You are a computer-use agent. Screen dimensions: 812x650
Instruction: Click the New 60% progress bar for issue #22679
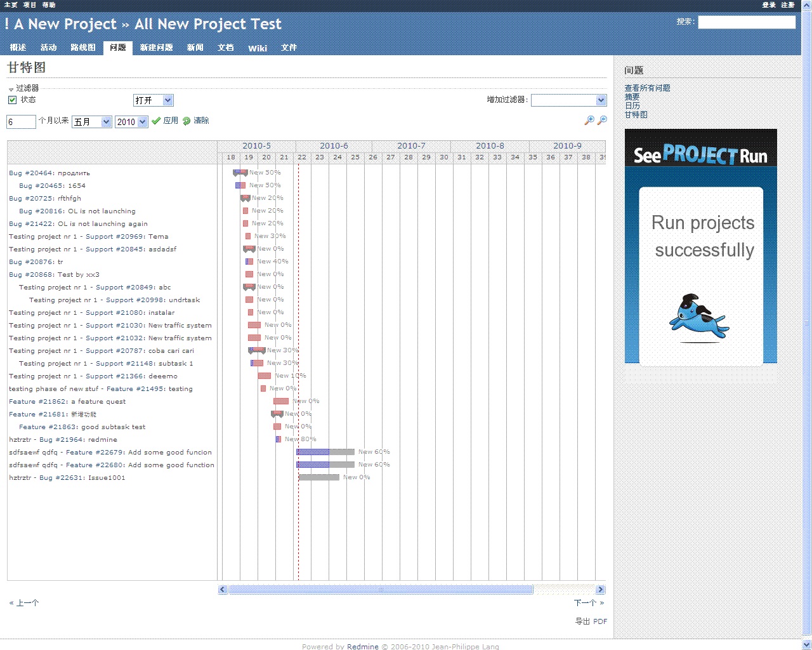[325, 452]
